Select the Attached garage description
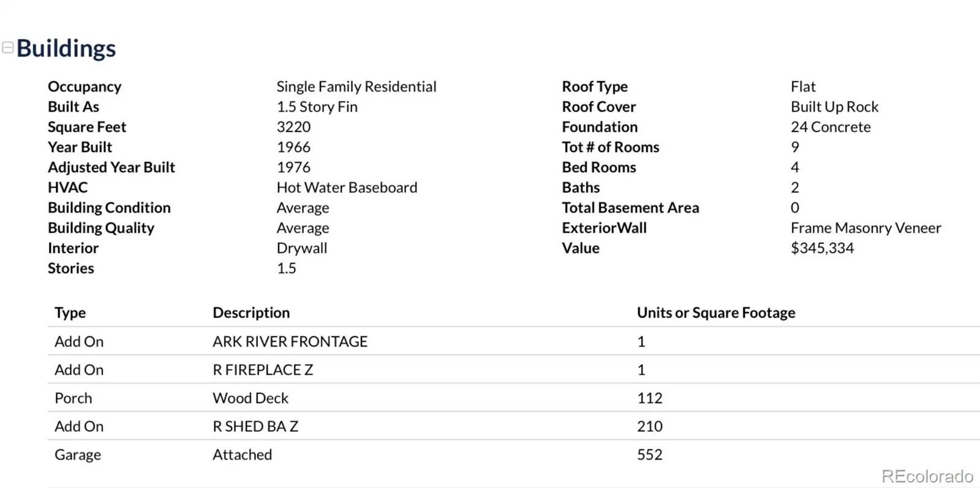Viewport: 980px width, 488px height. click(242, 454)
